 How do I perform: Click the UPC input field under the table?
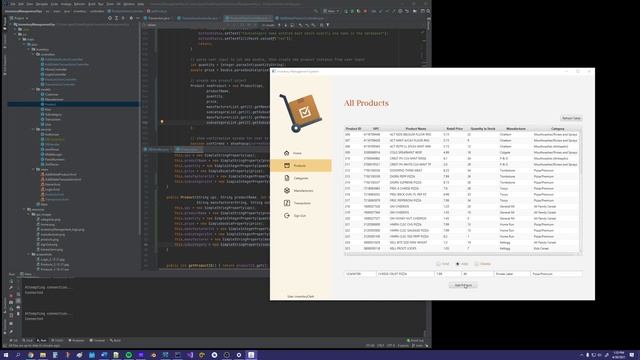[360, 274]
